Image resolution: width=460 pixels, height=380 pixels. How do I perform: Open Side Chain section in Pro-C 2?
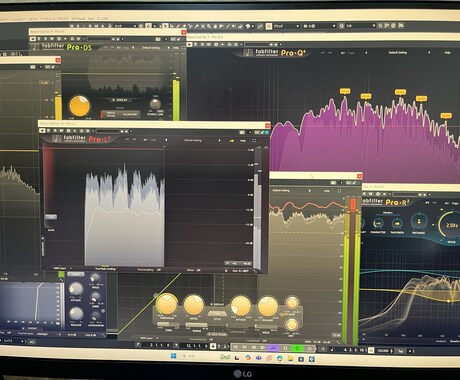217,334
